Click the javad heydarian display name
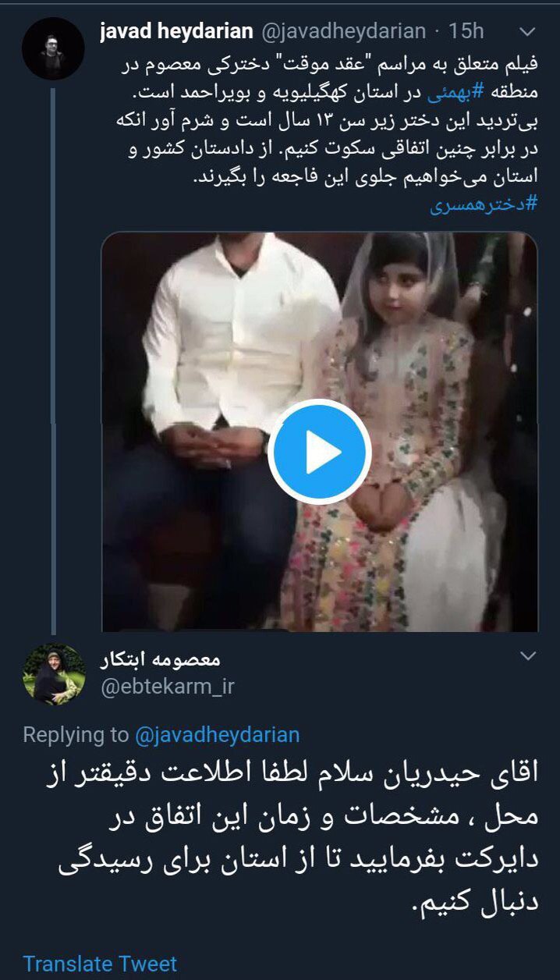The height and width of the screenshot is (980, 560). coord(177,31)
